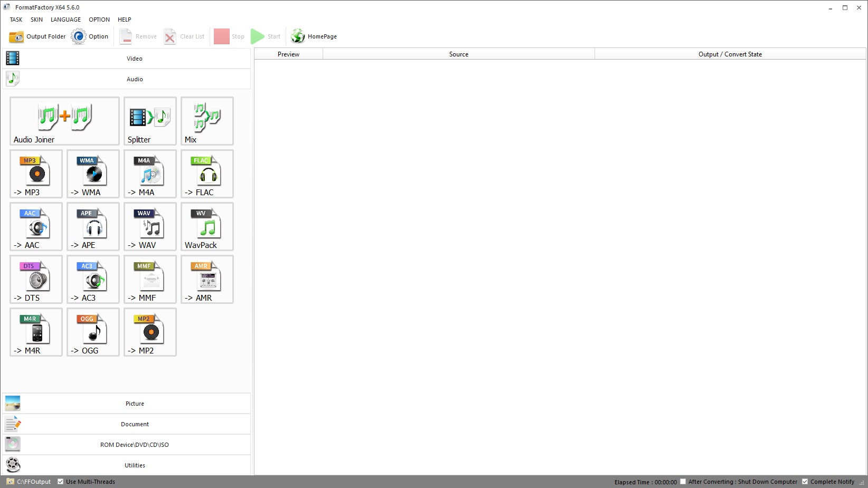Expand the Document category panel
The height and width of the screenshot is (488, 868).
[x=126, y=424]
